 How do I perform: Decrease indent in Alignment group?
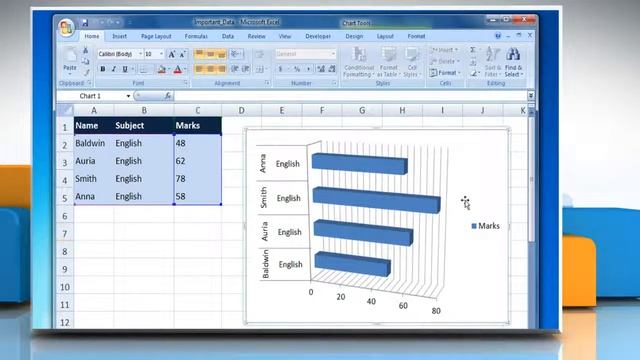click(x=235, y=69)
